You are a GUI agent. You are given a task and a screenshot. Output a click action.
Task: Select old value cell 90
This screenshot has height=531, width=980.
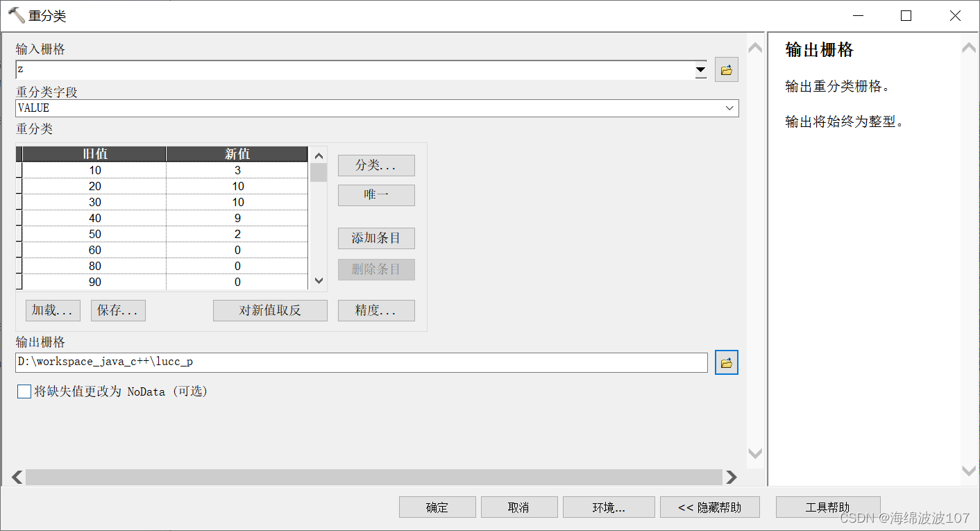click(95, 282)
